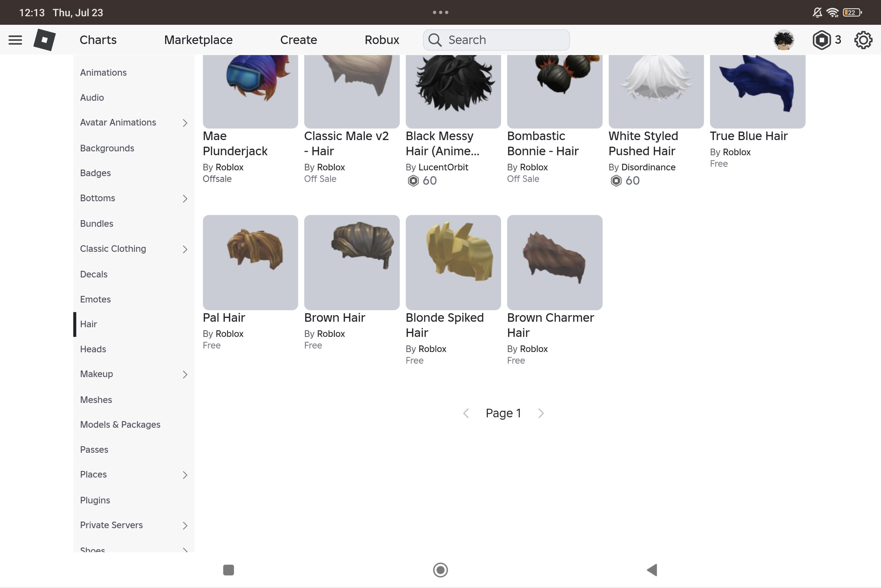Tap the Wi-Fi status icon
Screen dimensions: 881x588
point(832,12)
